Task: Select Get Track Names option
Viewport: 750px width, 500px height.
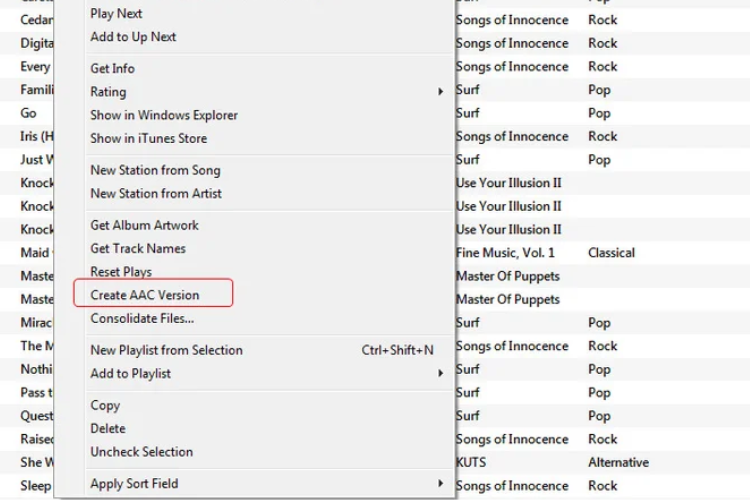Action: point(138,248)
